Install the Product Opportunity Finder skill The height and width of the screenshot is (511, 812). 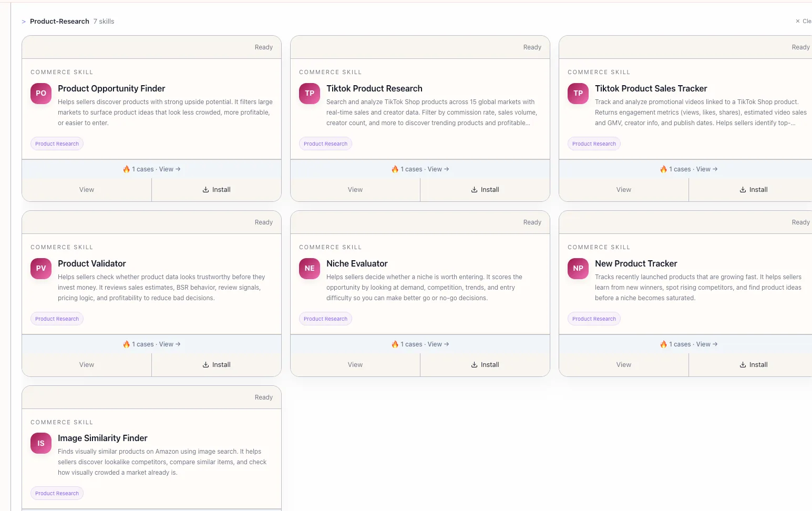pos(217,190)
